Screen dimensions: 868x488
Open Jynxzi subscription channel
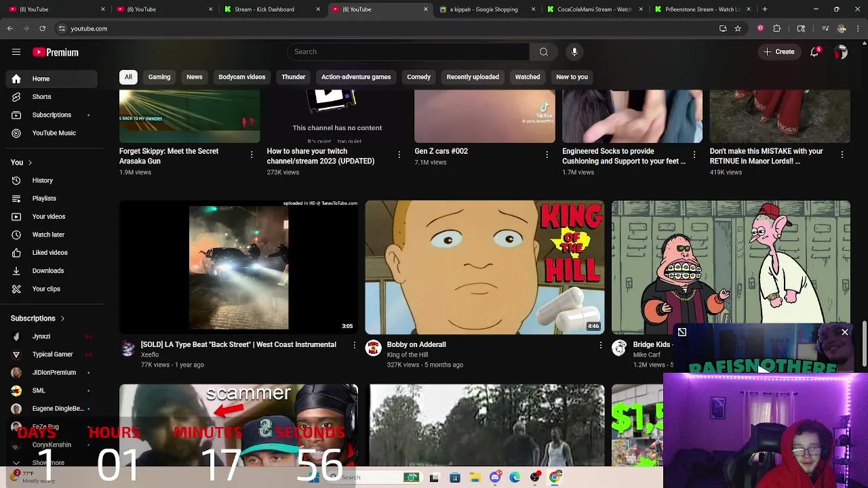[x=52, y=336]
